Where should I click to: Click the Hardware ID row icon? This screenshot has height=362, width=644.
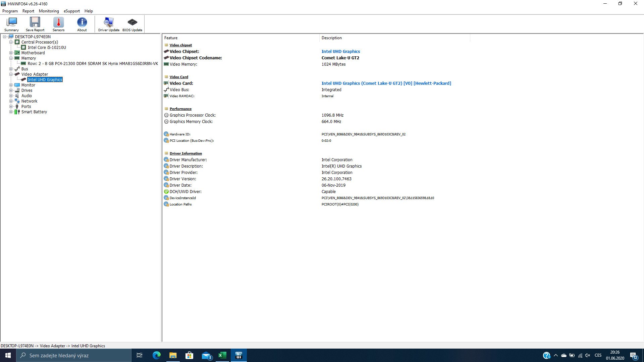coord(166,134)
